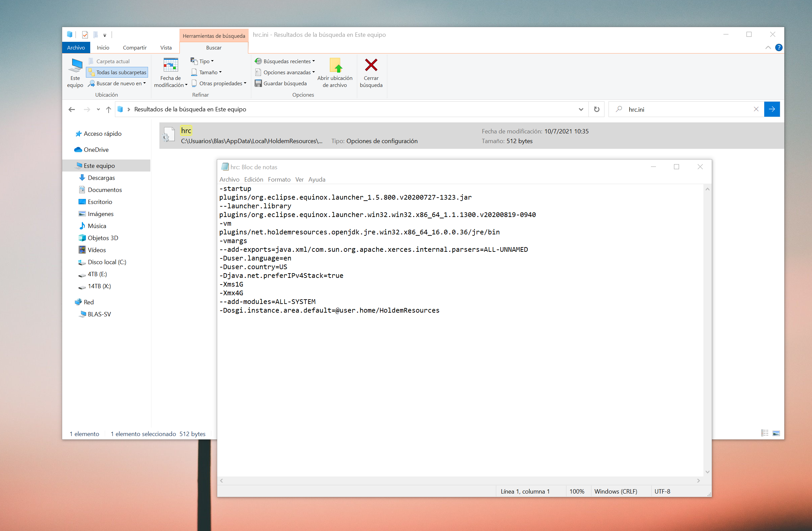
Task: Clear the hrc.ini search text with X
Action: coord(756,109)
